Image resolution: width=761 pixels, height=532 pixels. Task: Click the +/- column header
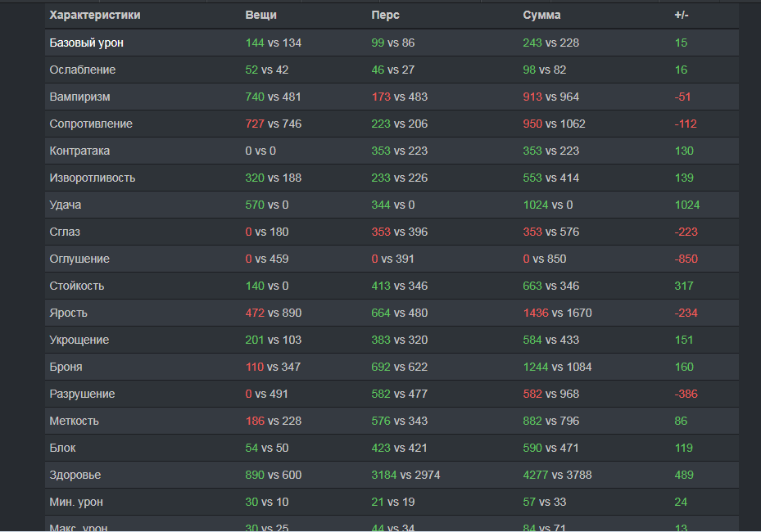(x=682, y=15)
